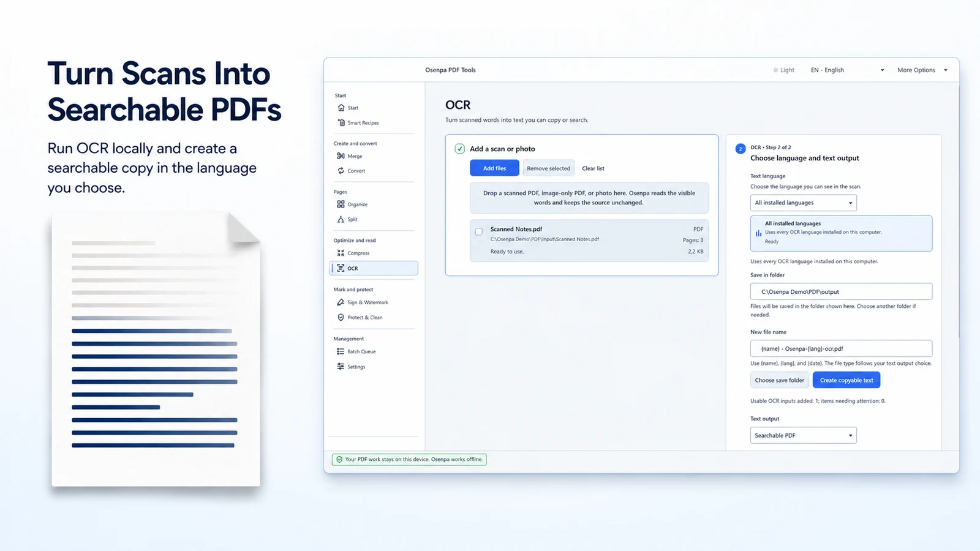Image resolution: width=980 pixels, height=551 pixels.
Task: Open the EN - English language dropdown
Action: (847, 70)
